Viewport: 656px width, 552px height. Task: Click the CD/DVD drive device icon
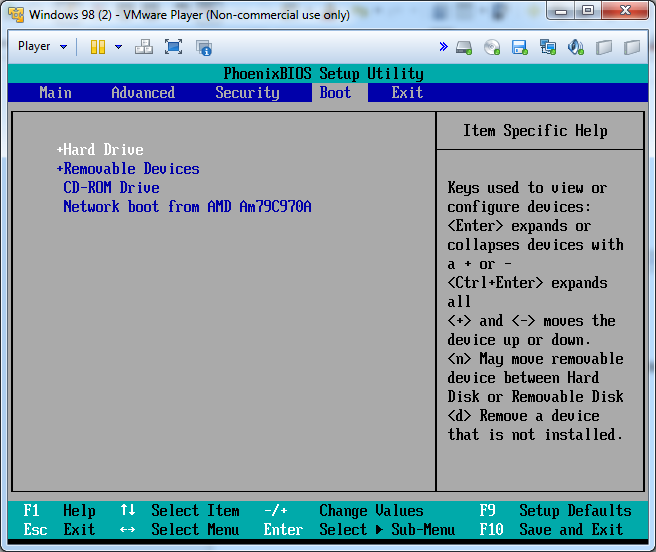[x=492, y=47]
